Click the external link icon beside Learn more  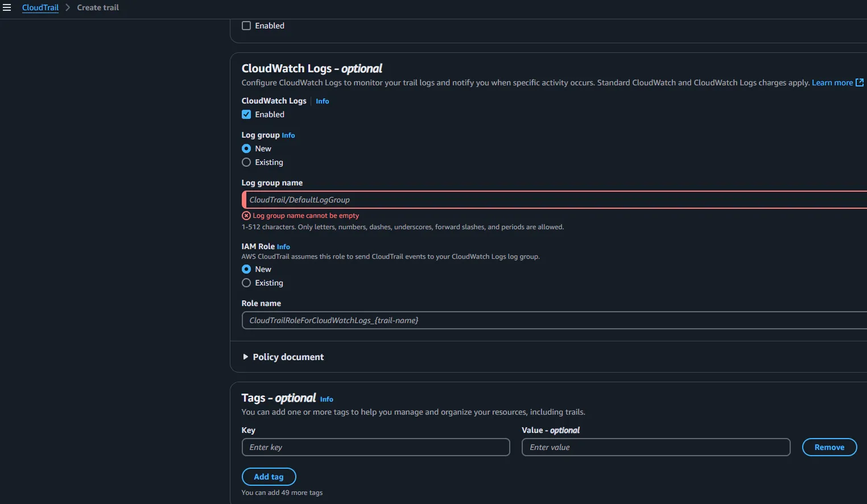[860, 82]
